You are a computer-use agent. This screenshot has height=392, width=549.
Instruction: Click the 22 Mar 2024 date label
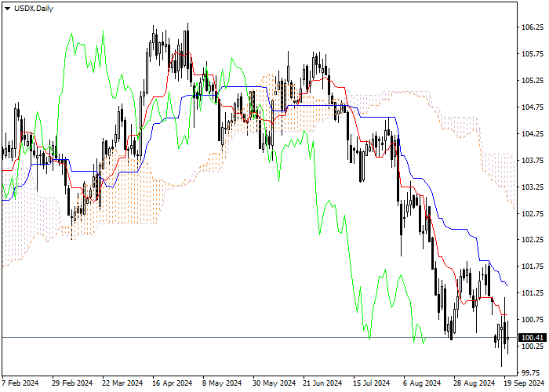[122, 383]
